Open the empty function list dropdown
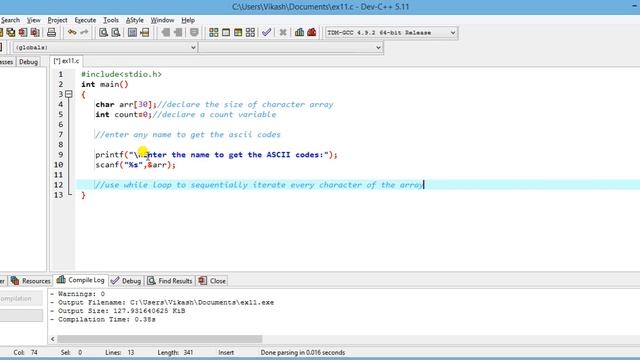640x360 pixels. pos(378,47)
